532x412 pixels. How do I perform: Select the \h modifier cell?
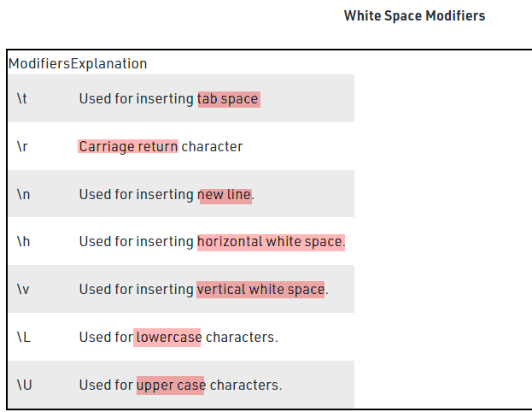23,242
